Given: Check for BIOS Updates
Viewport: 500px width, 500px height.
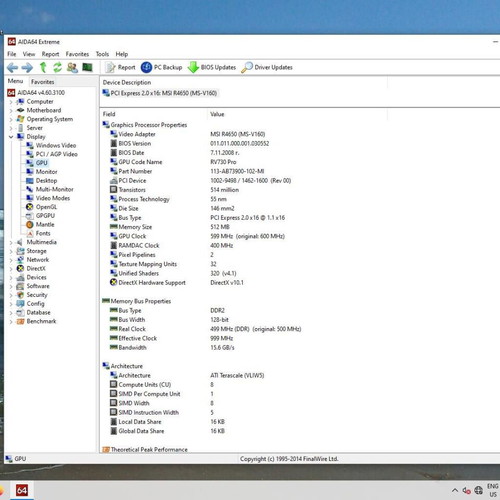Looking at the screenshot, I should click(x=211, y=67).
